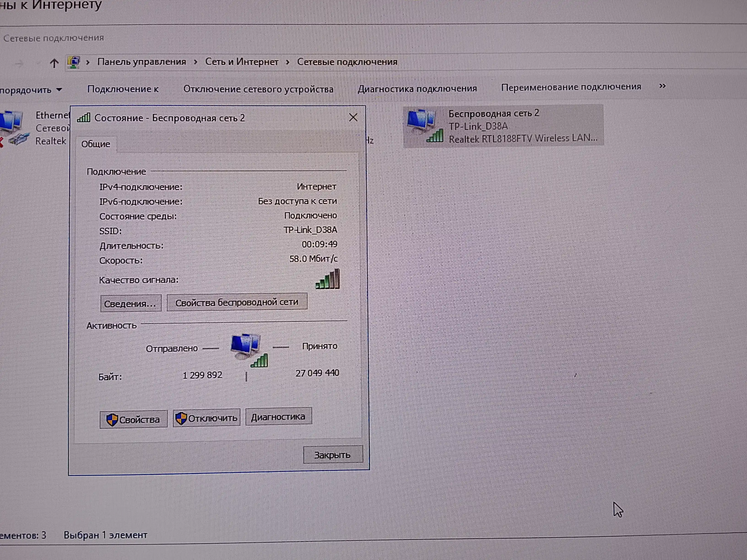Select the Ethernet adapter icon
This screenshot has height=560, width=747.
[x=15, y=128]
